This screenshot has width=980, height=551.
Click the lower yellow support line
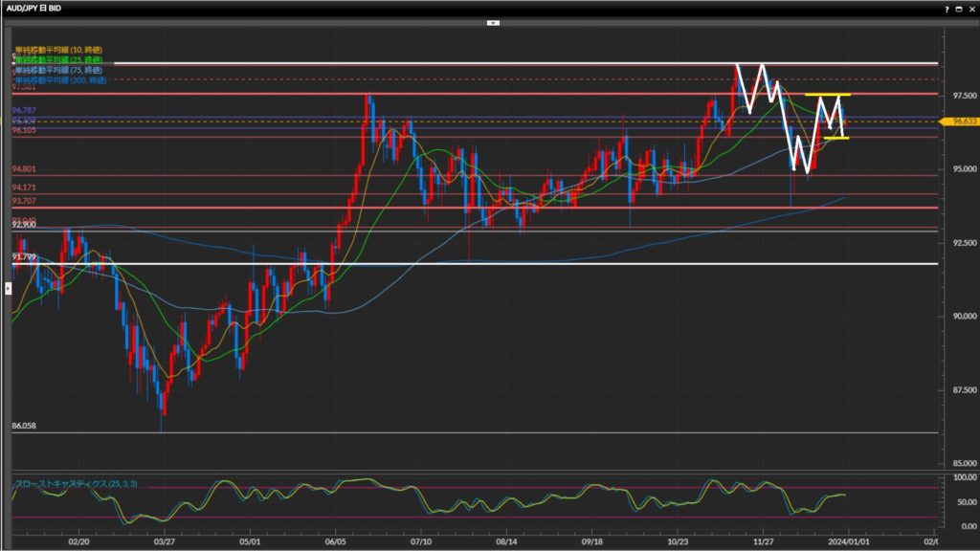click(835, 138)
